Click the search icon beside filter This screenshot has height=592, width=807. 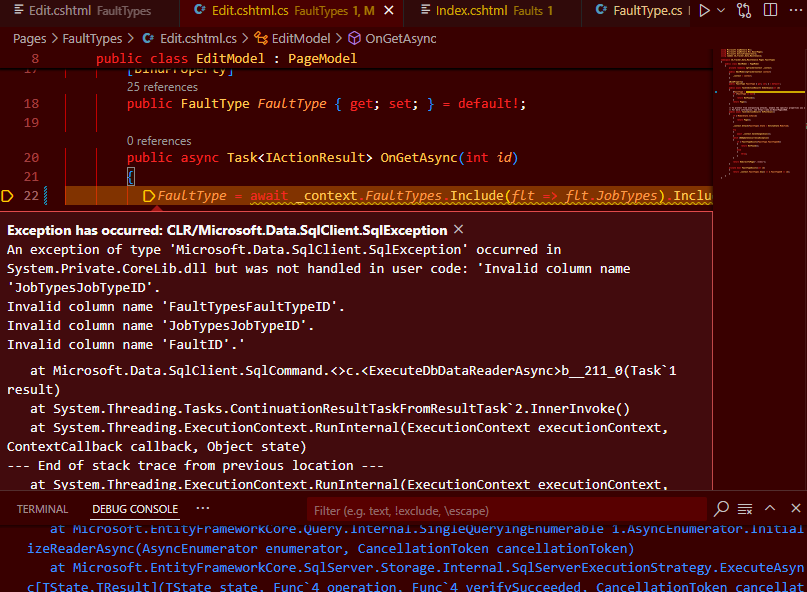722,509
